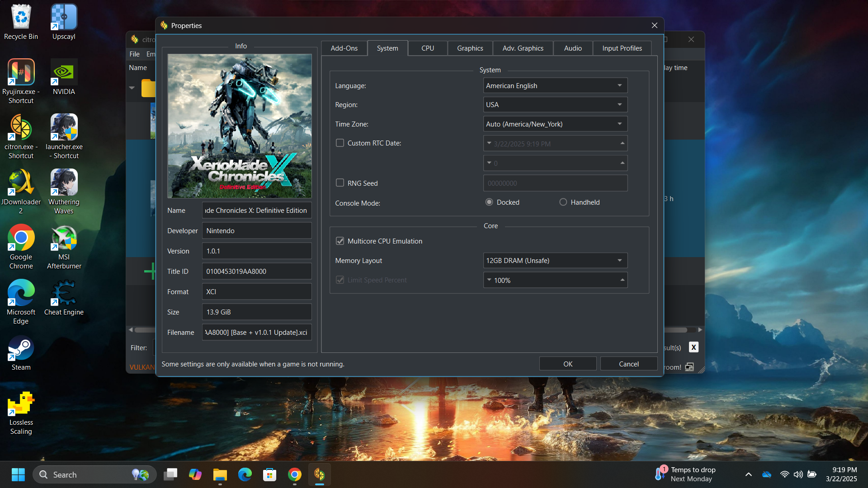Select Handheld console mode

563,202
